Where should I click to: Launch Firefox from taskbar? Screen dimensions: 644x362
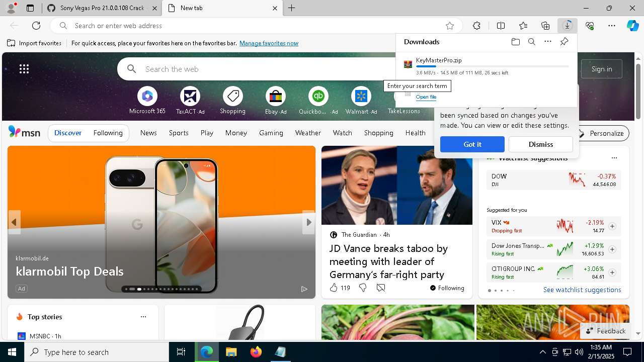(256, 352)
